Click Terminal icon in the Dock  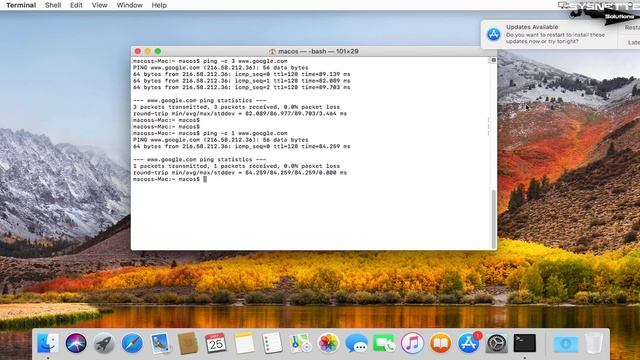[x=524, y=343]
